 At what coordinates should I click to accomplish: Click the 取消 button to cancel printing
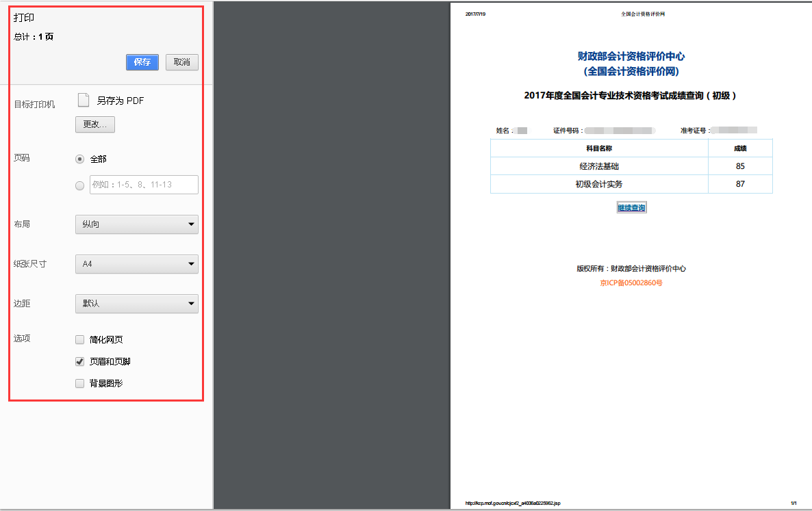pos(181,62)
